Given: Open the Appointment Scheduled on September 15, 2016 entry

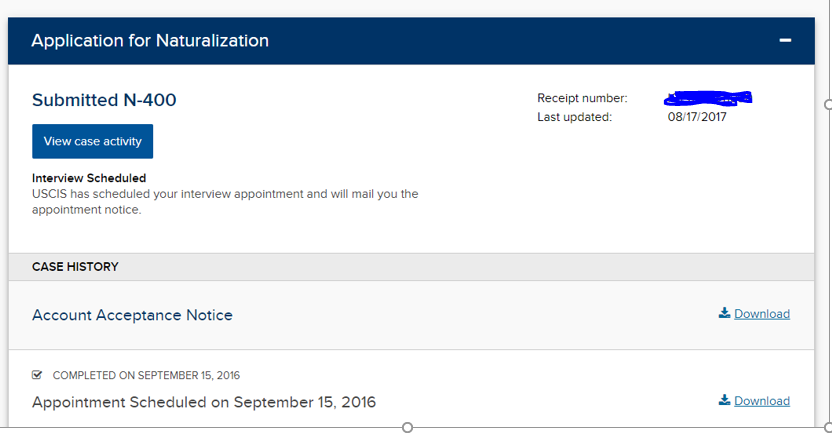Looking at the screenshot, I should [x=204, y=402].
